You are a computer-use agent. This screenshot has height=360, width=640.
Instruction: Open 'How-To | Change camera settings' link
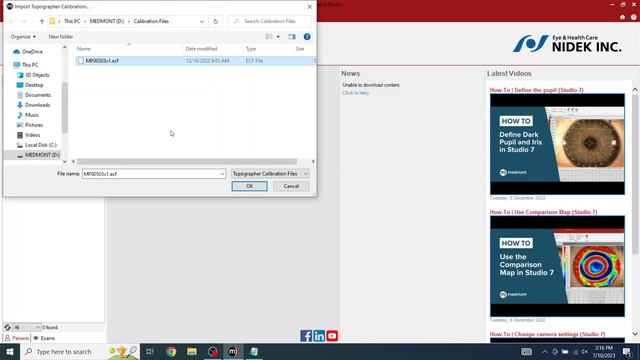[x=547, y=334]
